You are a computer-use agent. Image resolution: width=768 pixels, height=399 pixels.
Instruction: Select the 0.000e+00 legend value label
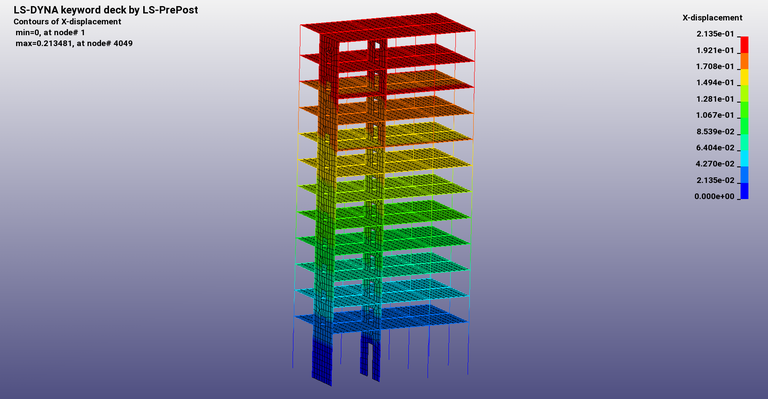coord(714,196)
